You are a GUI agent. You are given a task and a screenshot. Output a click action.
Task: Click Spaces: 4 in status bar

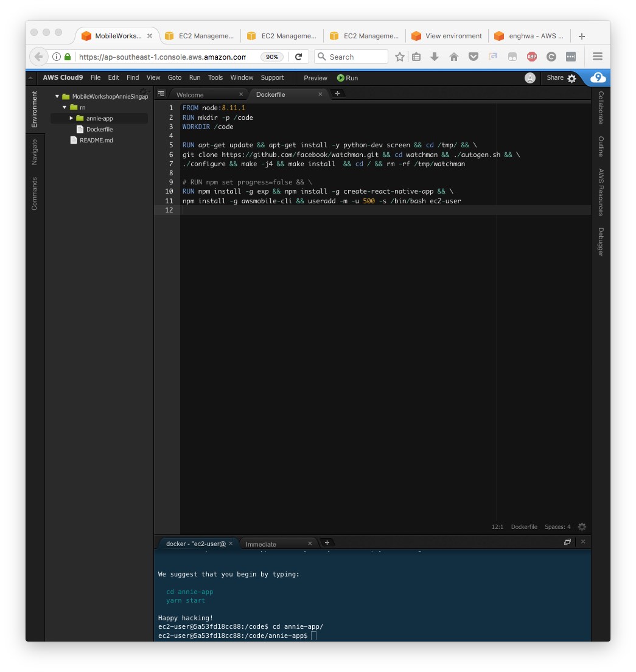[x=557, y=527]
